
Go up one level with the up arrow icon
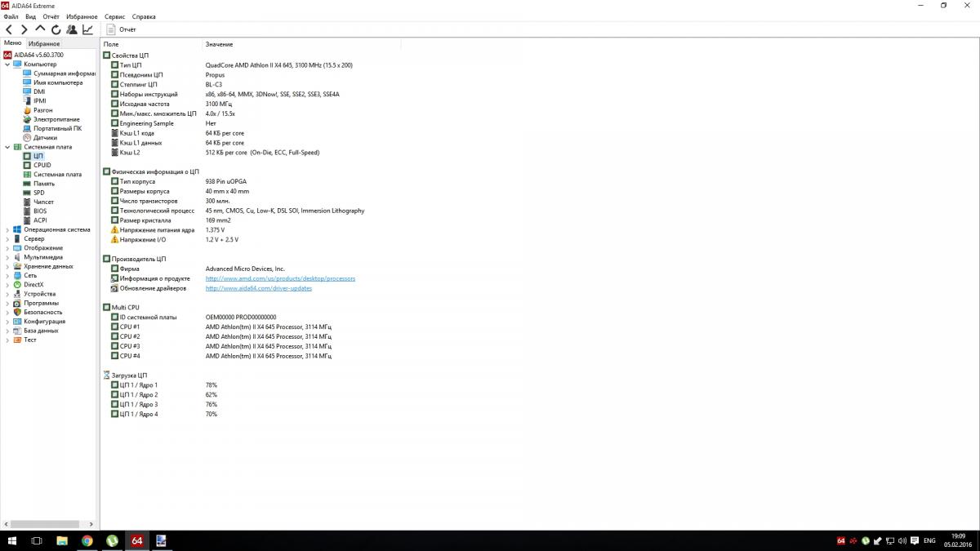click(40, 29)
